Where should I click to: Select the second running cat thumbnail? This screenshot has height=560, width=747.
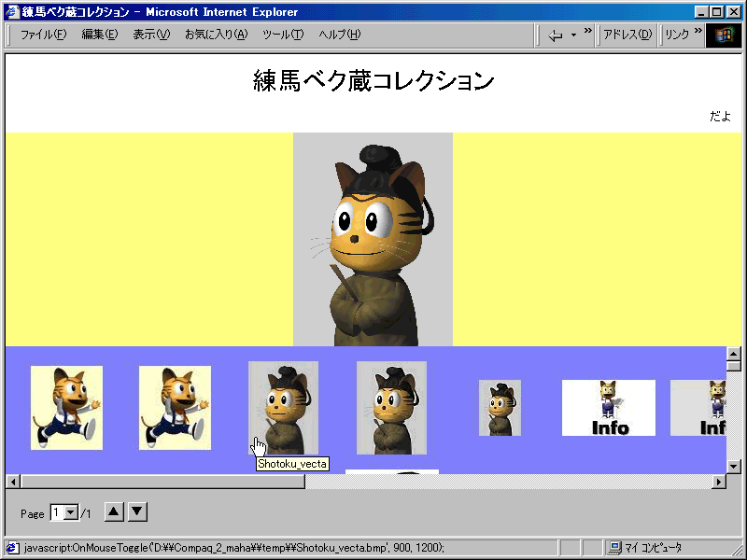point(175,408)
